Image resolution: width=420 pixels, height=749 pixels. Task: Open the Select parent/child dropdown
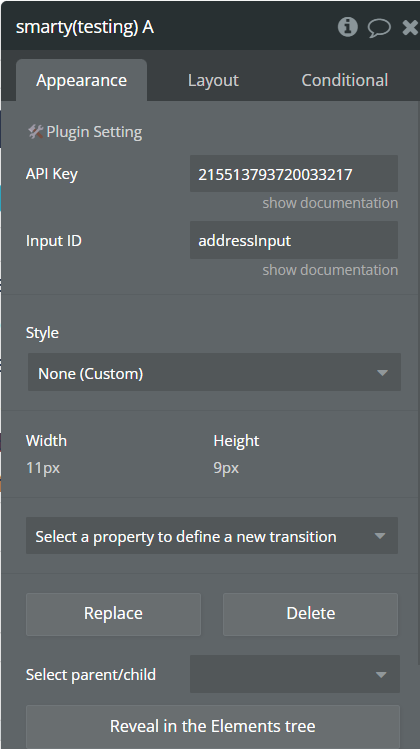295,674
